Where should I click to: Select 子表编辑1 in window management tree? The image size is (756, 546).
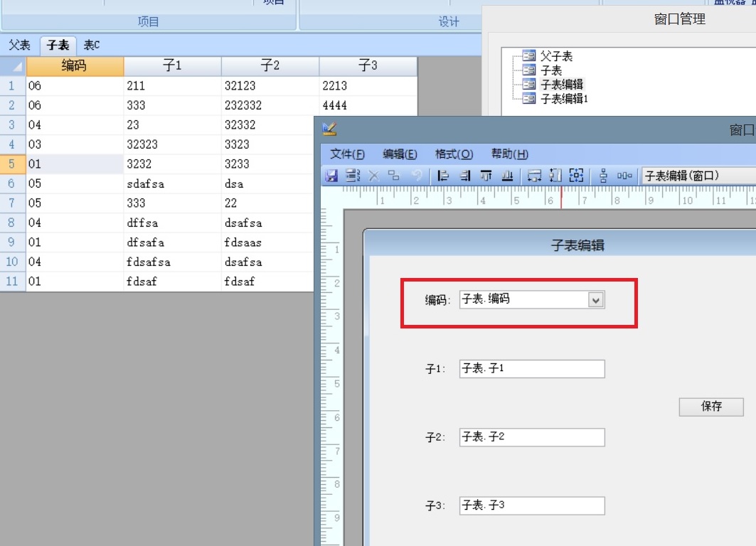pos(564,99)
